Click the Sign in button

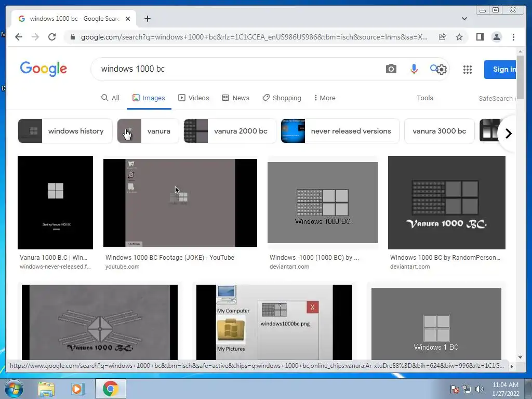500,70
